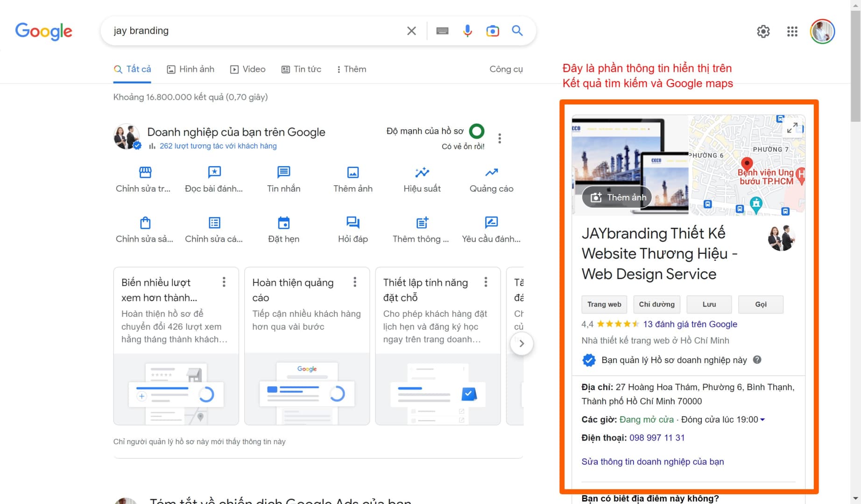The image size is (861, 504).
Task: Open the on-screen keyboard icon
Action: [x=442, y=31]
